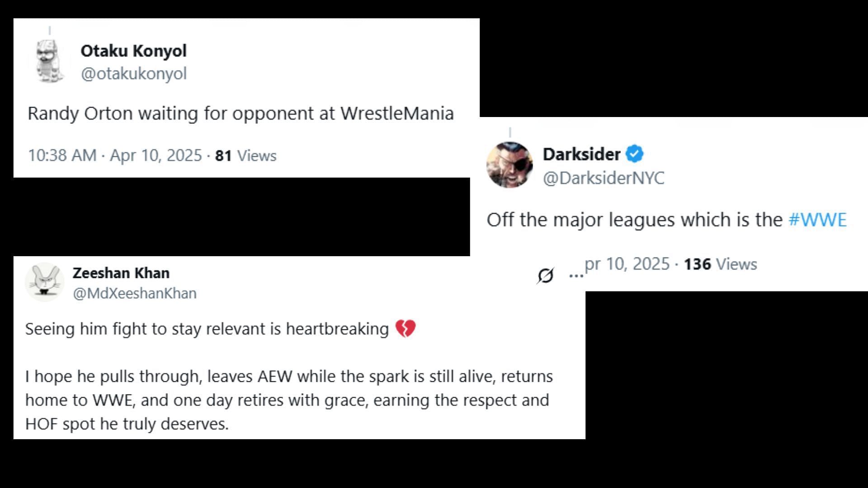This screenshot has width=868, height=488.
Task: Click the date on Darksider's tweet
Action: tap(627, 264)
